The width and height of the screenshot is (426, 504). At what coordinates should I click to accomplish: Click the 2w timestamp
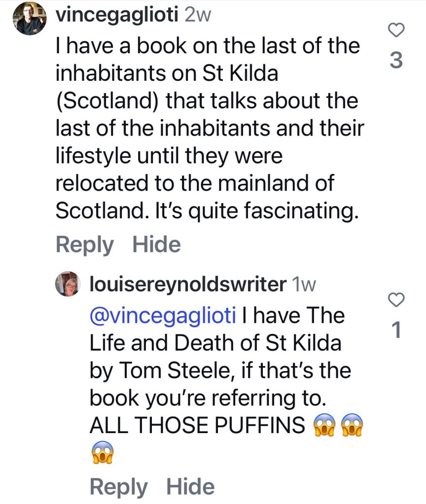coord(197,15)
